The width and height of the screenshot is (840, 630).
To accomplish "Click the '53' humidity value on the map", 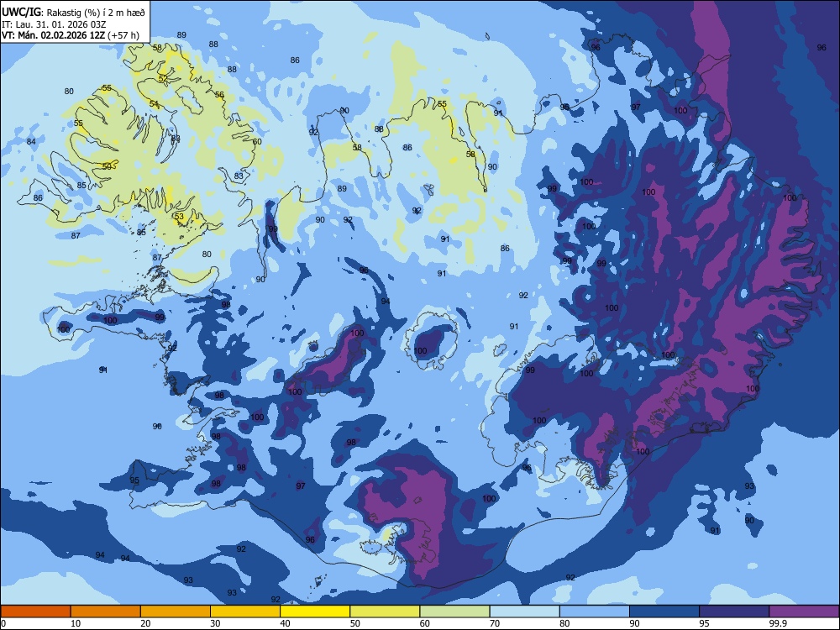I will (x=179, y=217).
